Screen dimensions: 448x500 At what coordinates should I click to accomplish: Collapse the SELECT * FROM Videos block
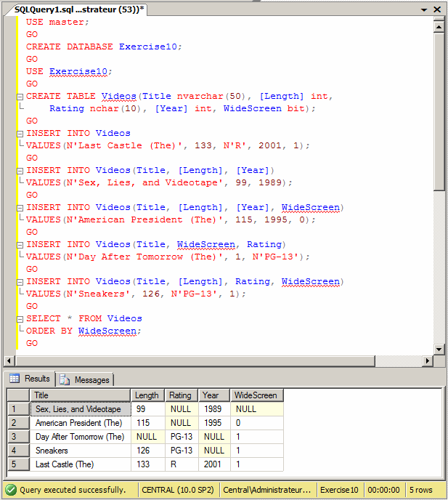pyautogui.click(x=20, y=319)
